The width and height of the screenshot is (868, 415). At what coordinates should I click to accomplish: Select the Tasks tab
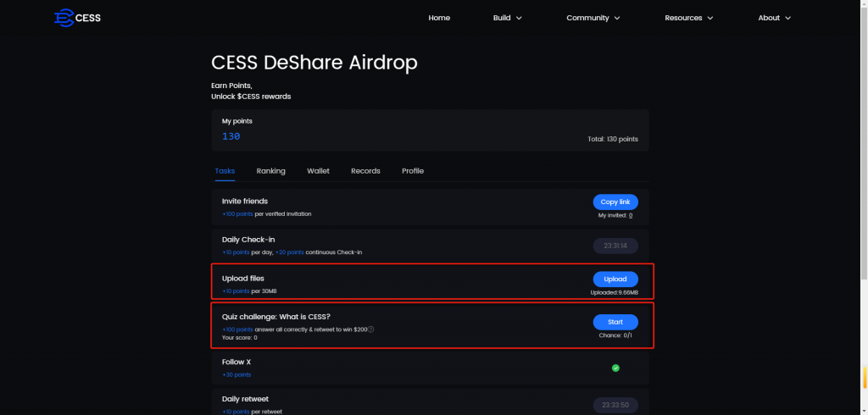[x=225, y=171]
